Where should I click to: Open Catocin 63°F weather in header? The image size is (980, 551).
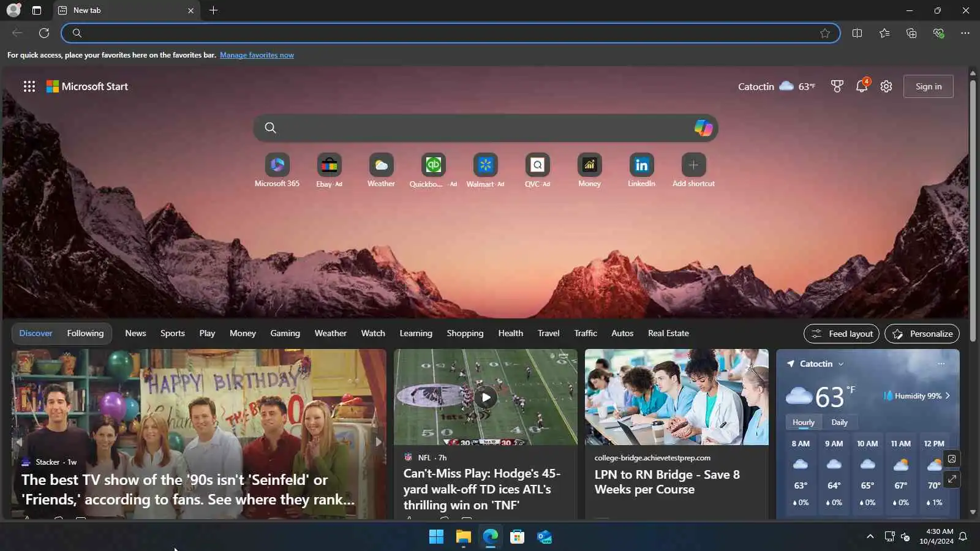pyautogui.click(x=777, y=86)
